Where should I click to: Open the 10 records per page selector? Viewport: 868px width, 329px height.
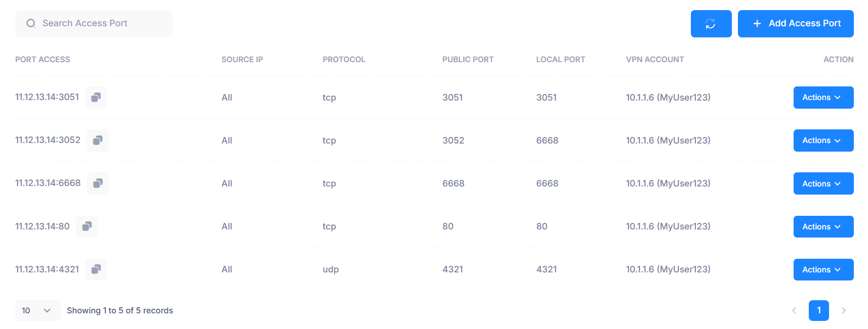[37, 310]
